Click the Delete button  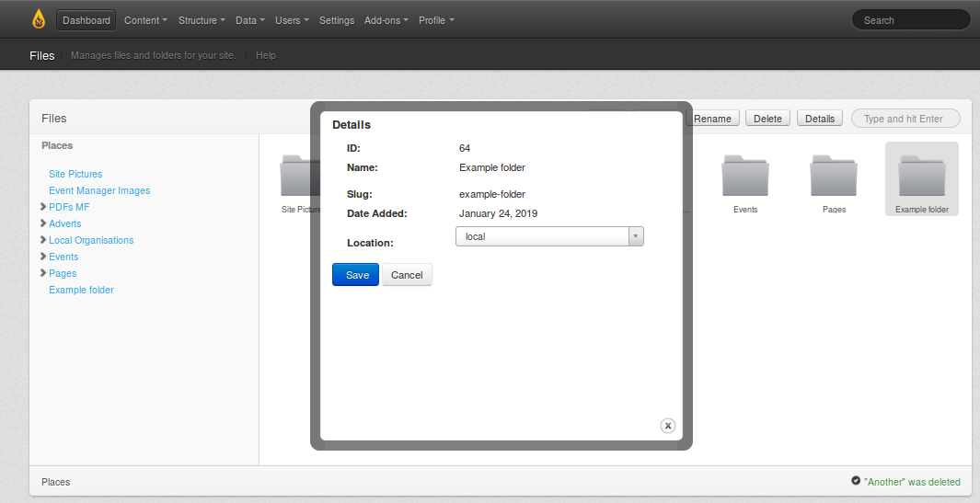(767, 119)
